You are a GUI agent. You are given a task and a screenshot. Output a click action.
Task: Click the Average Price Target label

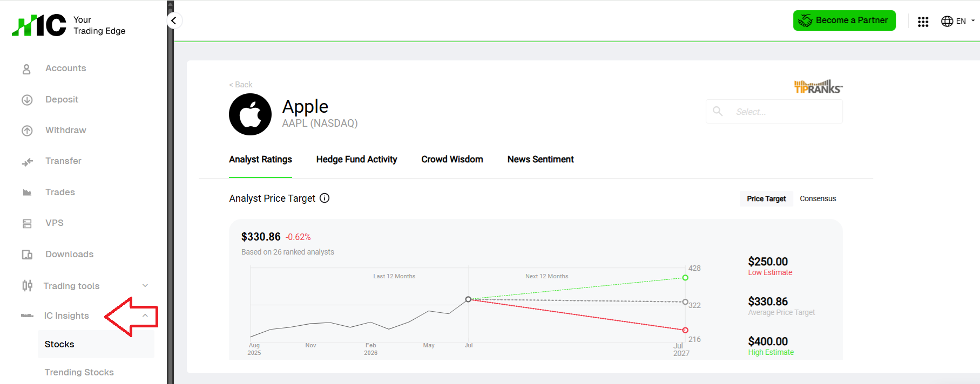coord(781,312)
